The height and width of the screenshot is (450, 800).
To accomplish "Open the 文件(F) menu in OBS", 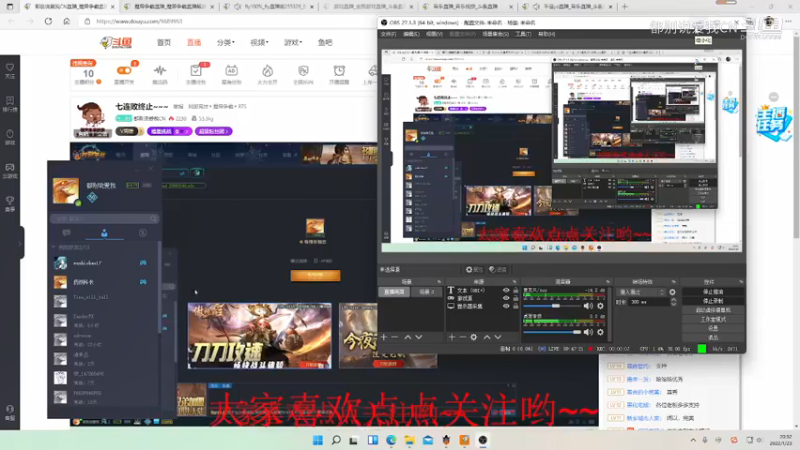I will tap(388, 34).
